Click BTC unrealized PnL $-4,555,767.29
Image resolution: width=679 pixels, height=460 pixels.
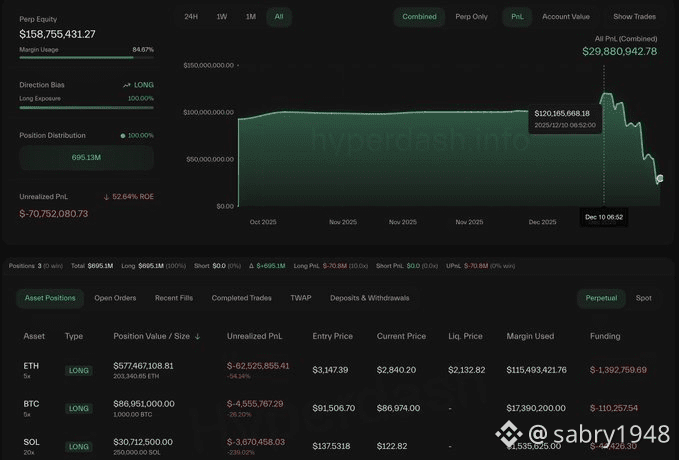coord(255,404)
